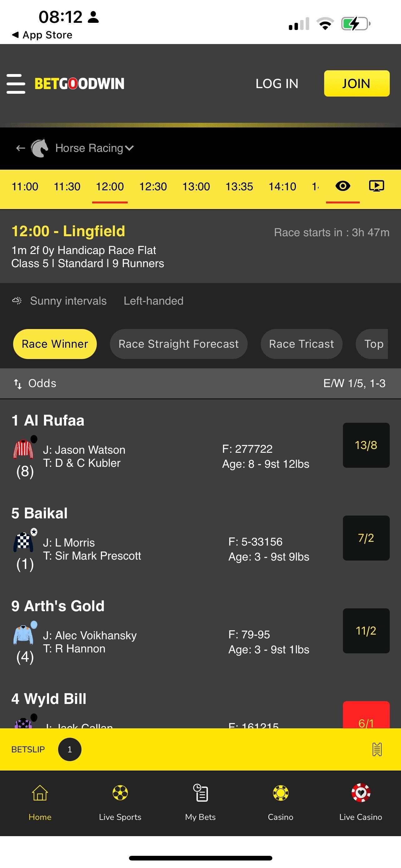Open the live stream TV icon
This screenshot has height=868, width=401.
tap(376, 186)
